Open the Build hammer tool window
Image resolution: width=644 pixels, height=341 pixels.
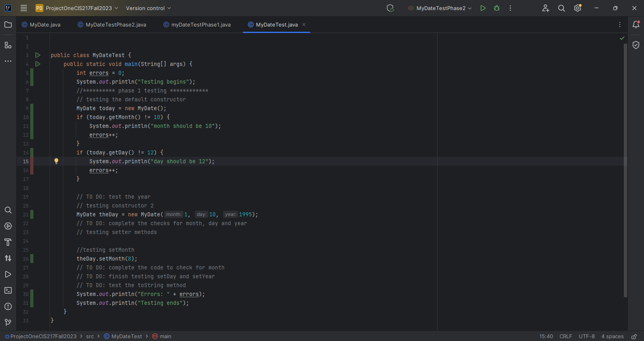tap(8, 242)
